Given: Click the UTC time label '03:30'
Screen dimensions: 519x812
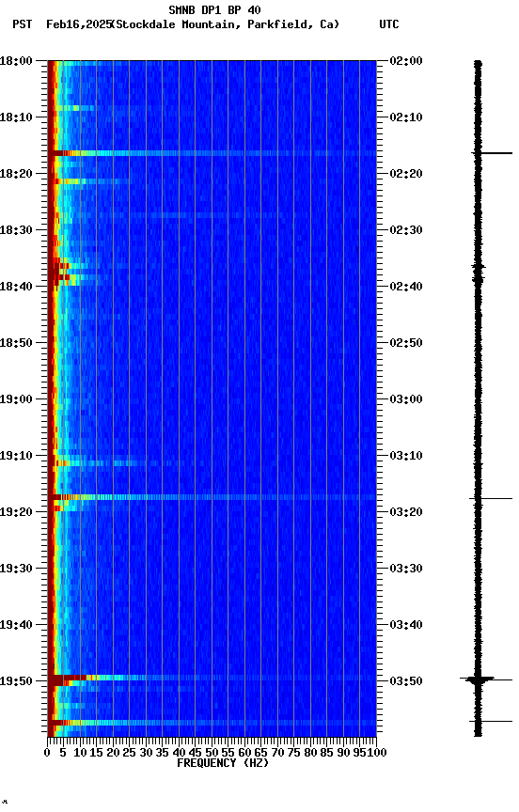Looking at the screenshot, I should [406, 569].
